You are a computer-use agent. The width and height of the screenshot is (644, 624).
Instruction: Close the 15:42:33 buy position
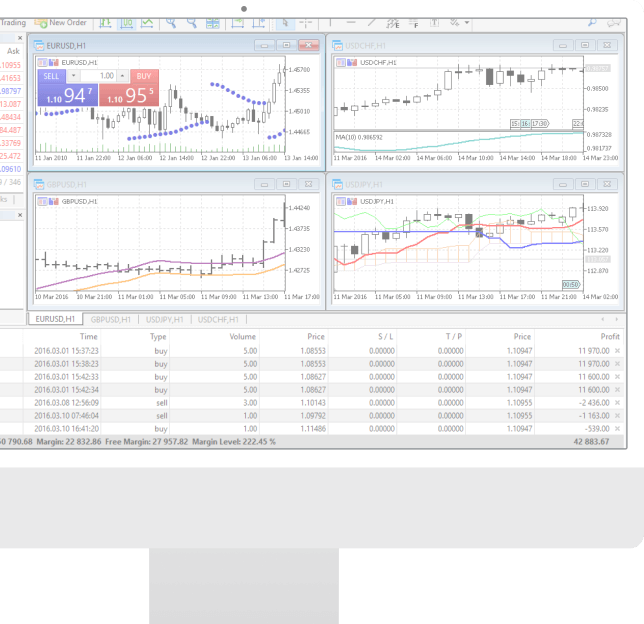coord(617,377)
